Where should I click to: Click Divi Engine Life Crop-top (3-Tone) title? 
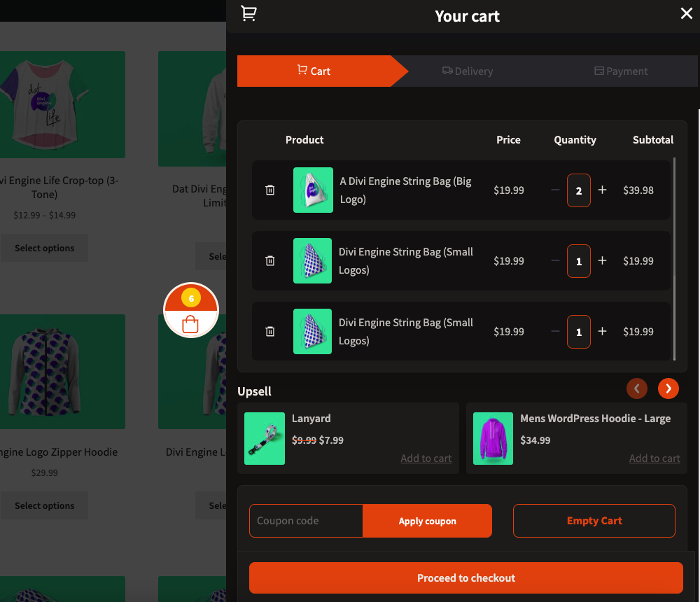[x=59, y=187]
